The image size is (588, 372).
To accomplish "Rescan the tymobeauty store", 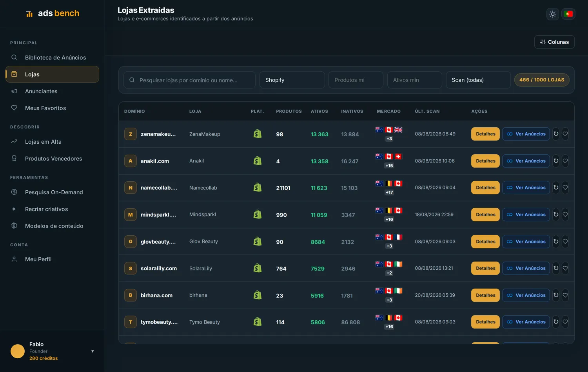I will coord(556,322).
